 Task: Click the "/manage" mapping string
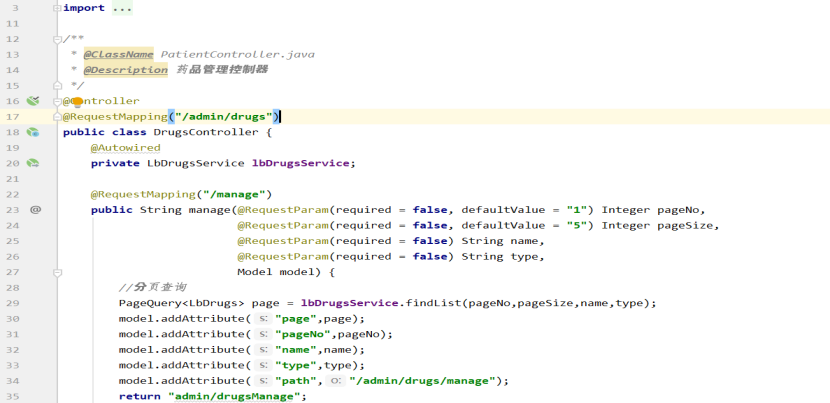234,194
